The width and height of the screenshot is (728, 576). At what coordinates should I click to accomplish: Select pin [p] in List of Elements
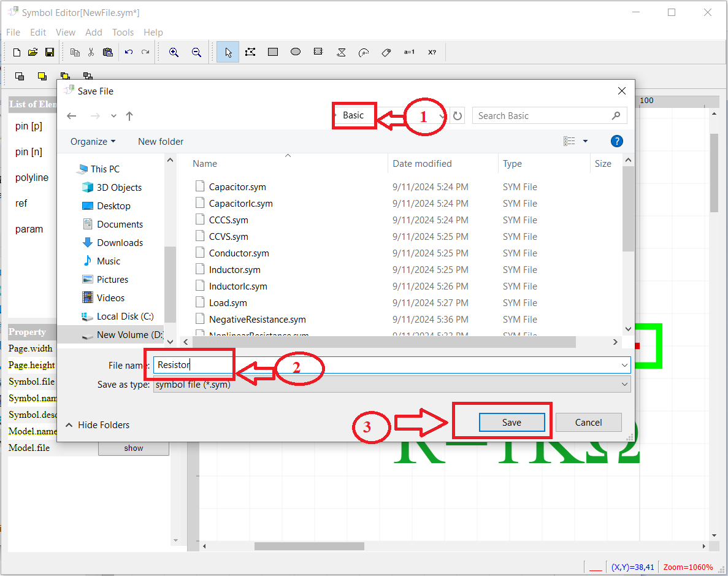(28, 126)
